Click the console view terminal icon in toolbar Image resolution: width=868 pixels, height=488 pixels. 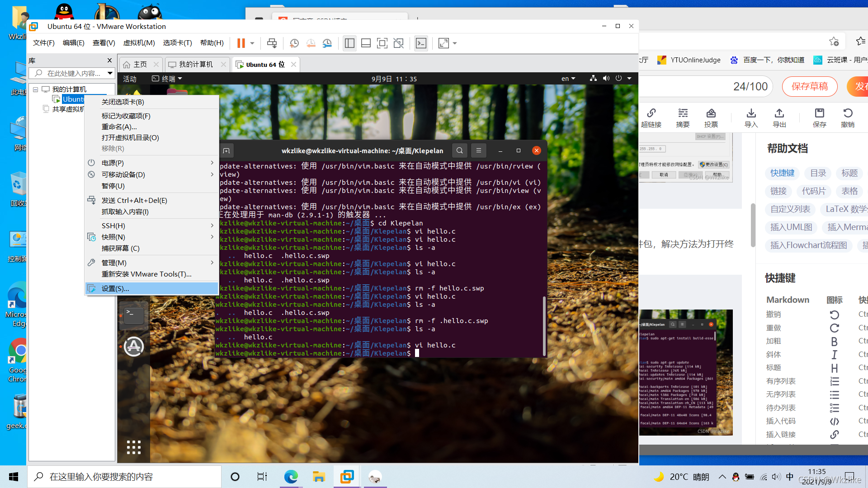pos(421,43)
